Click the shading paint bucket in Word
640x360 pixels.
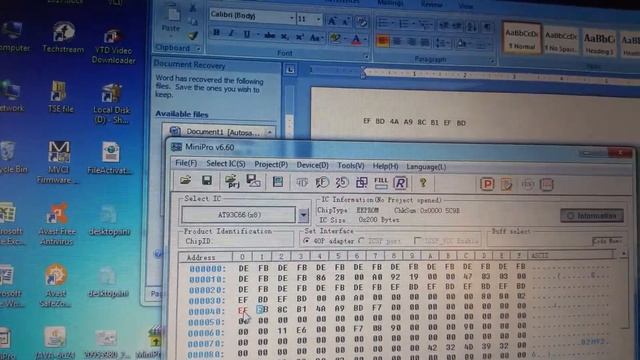462,44
